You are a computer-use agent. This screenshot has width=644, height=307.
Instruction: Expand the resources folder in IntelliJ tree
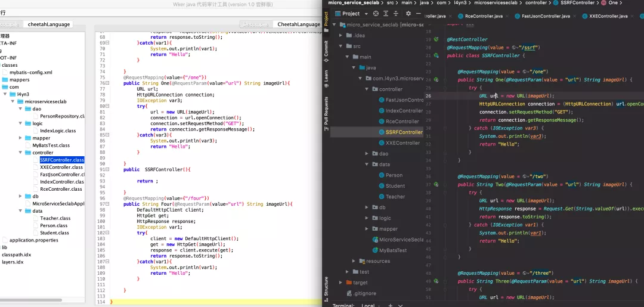point(354,261)
